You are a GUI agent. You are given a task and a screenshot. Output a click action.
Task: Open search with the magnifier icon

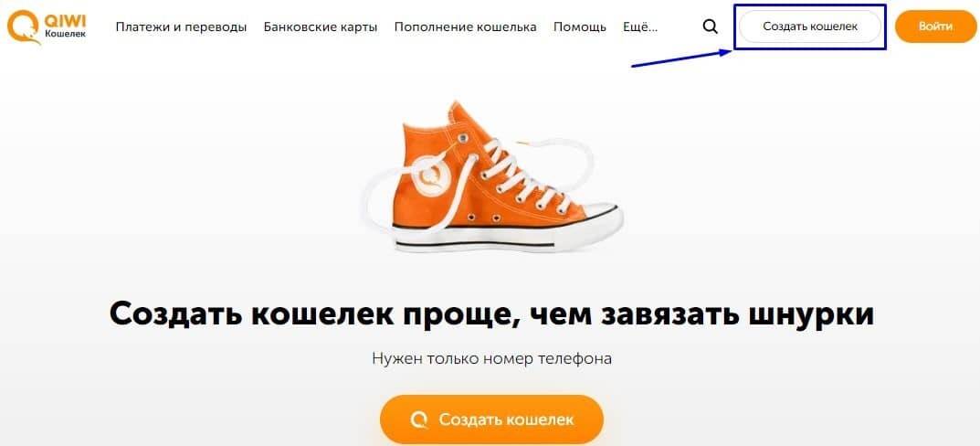click(710, 27)
